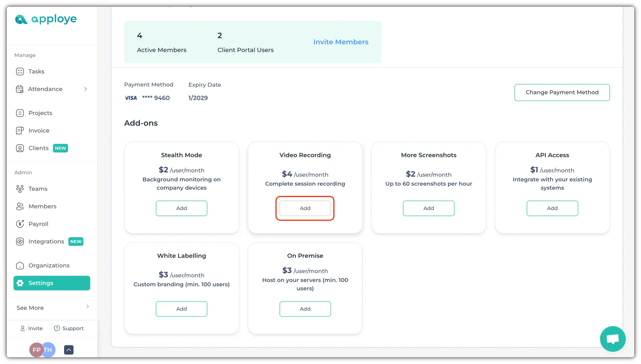The image size is (641, 364).
Task: Click the Attendance calendar icon
Action: 20,89
